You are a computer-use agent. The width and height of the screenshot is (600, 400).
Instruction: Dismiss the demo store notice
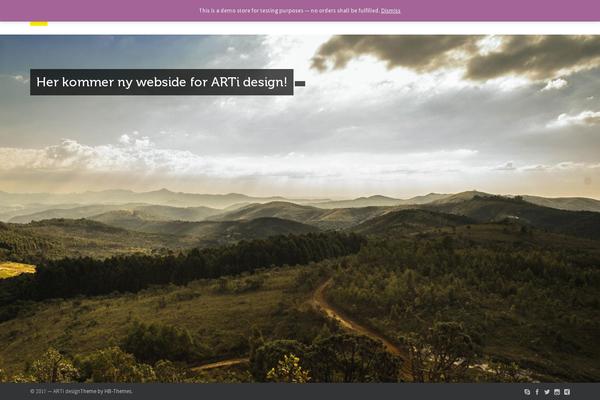390,11
